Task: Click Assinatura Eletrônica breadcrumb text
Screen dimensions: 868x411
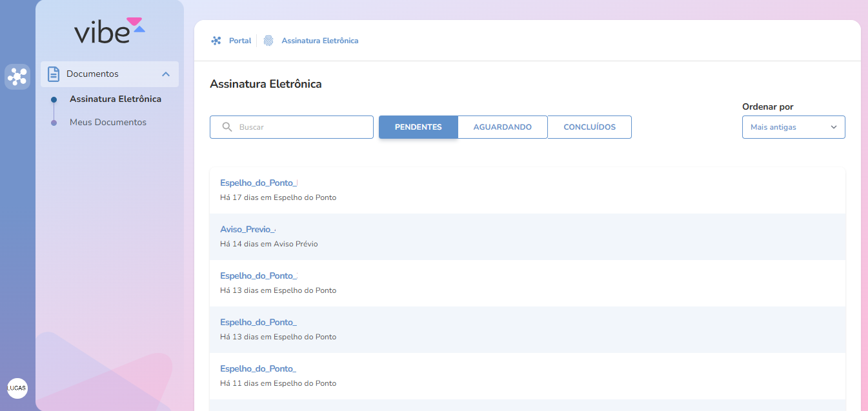Action: pyautogui.click(x=319, y=41)
